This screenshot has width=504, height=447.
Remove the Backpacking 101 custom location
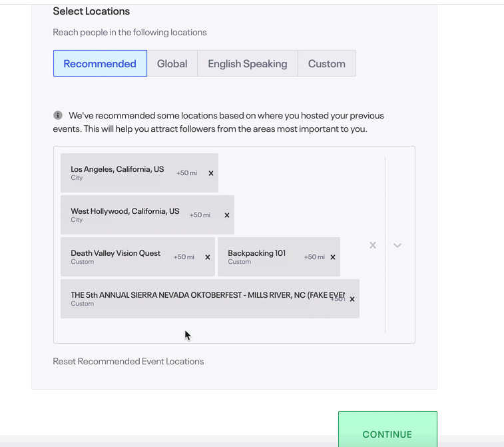tap(333, 257)
